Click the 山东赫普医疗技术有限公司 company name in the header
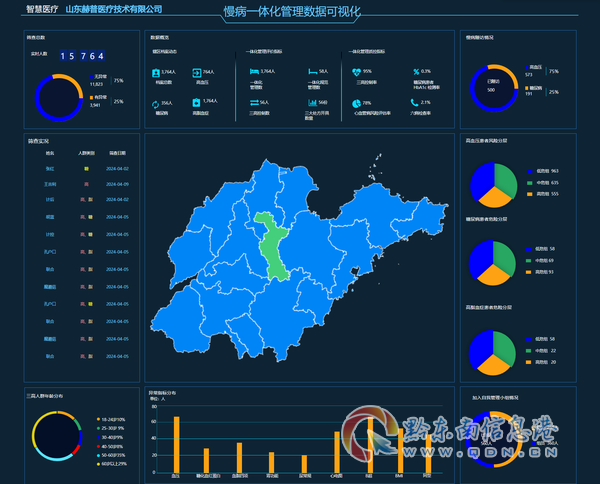 [x=114, y=9]
